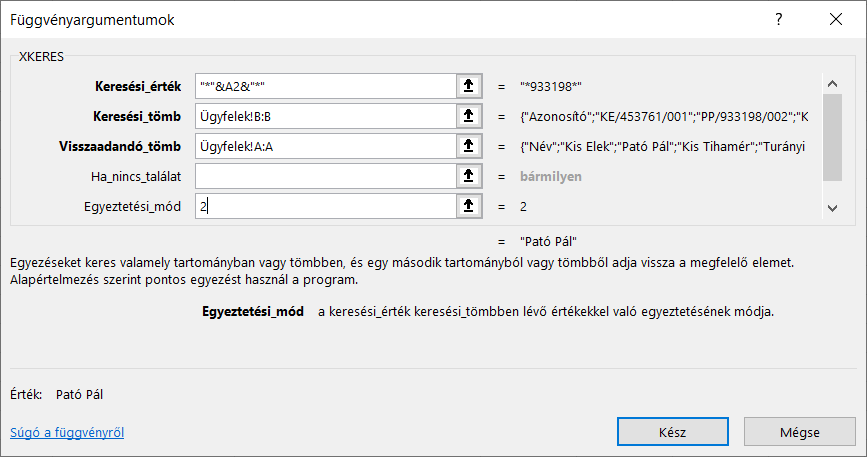
Task: Open the Súgó a függvényről link
Action: point(67,433)
